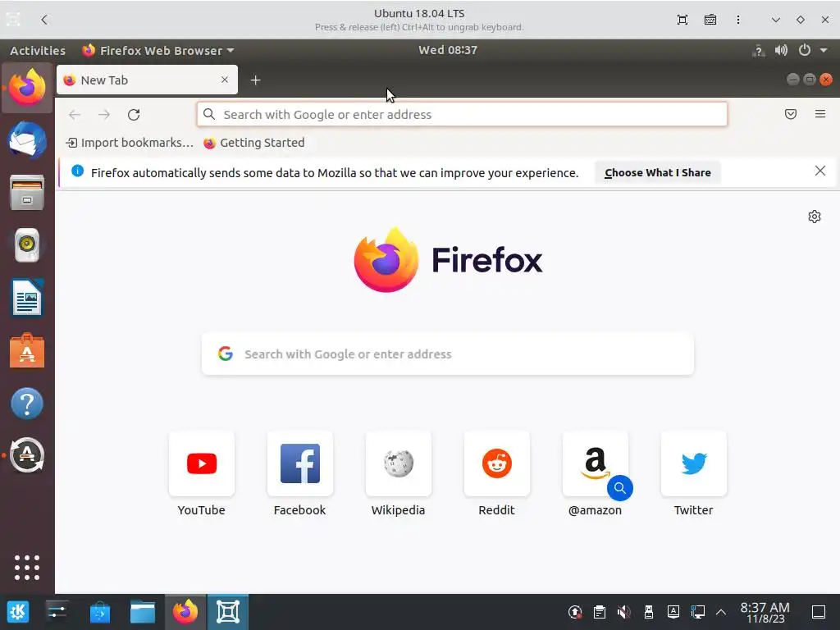Open a new tab with plus button
The width and height of the screenshot is (840, 630).
pyautogui.click(x=256, y=80)
